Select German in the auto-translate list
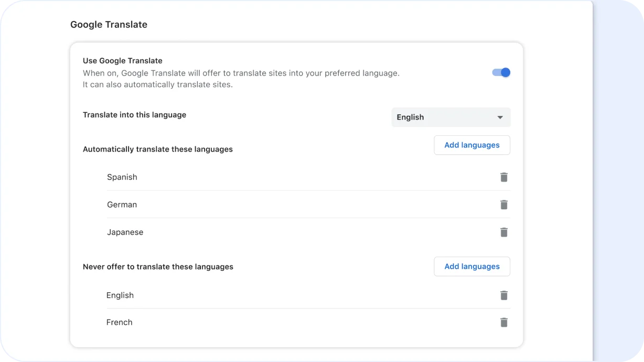Viewport: 644px width, 362px height. point(122,205)
